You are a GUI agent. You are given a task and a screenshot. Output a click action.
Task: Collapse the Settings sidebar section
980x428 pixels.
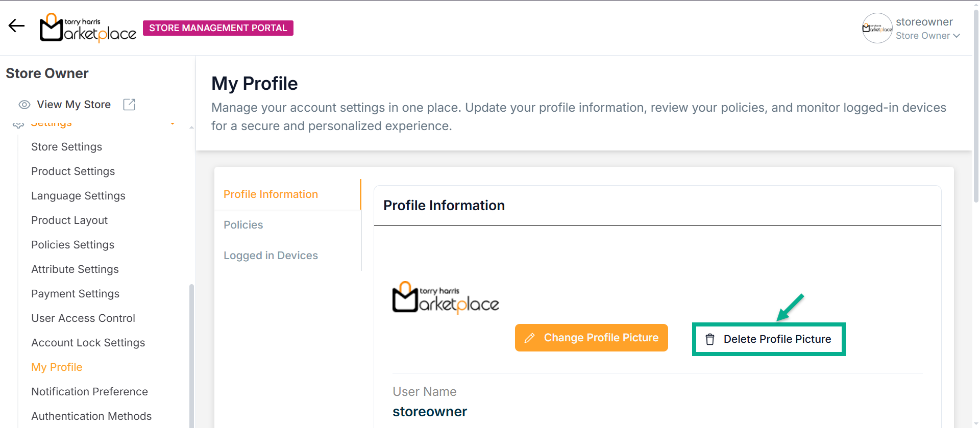click(x=173, y=123)
